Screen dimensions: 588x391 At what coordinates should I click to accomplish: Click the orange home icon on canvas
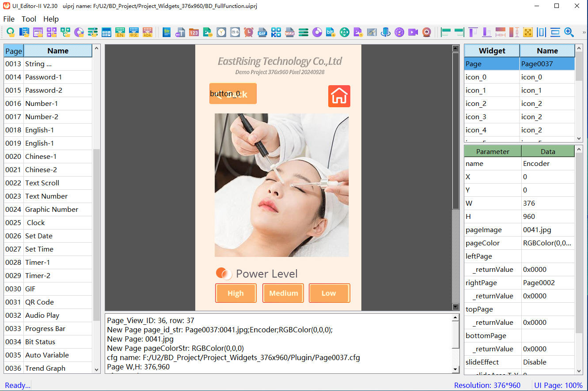[x=339, y=96]
